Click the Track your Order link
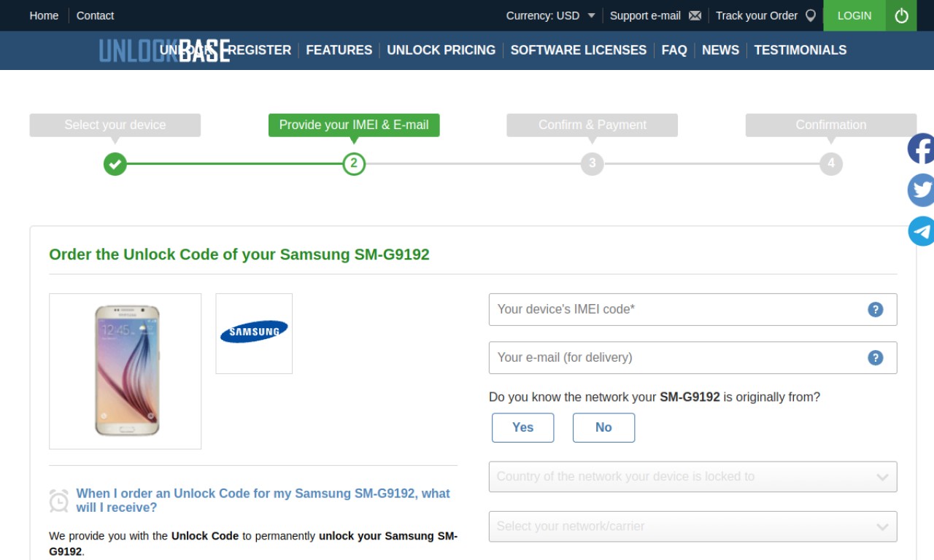 click(757, 15)
